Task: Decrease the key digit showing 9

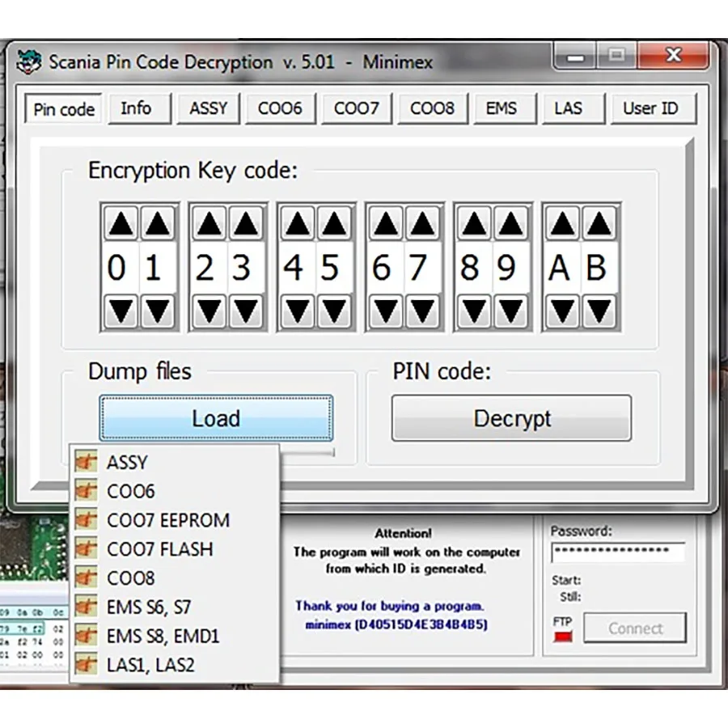Action: [x=510, y=310]
